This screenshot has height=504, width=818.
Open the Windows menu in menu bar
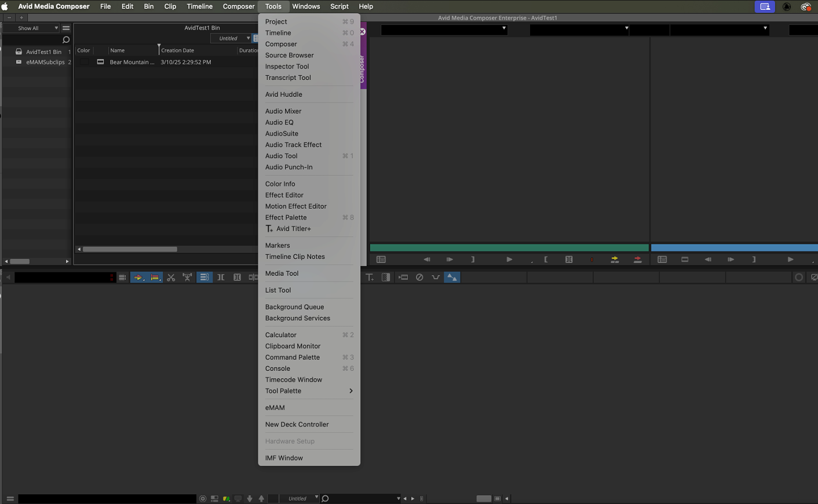[x=306, y=6]
